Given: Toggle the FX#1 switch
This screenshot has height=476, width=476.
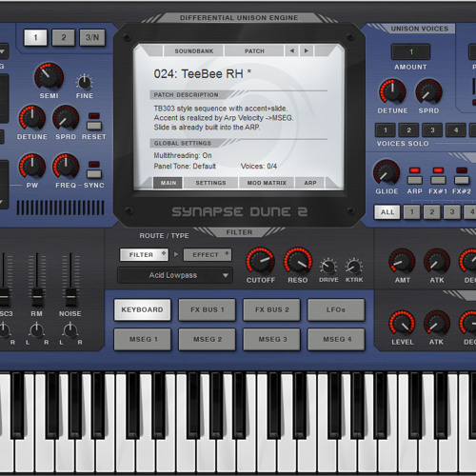Looking at the screenshot, I should [x=438, y=180].
